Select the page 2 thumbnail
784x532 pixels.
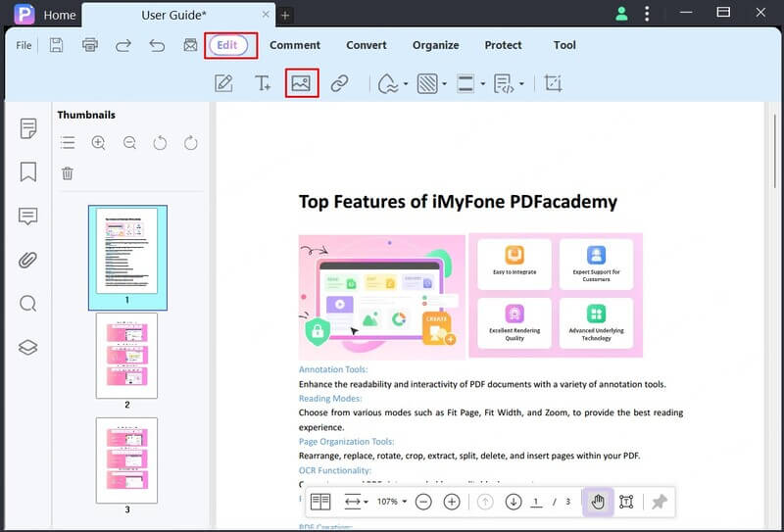[127, 356]
